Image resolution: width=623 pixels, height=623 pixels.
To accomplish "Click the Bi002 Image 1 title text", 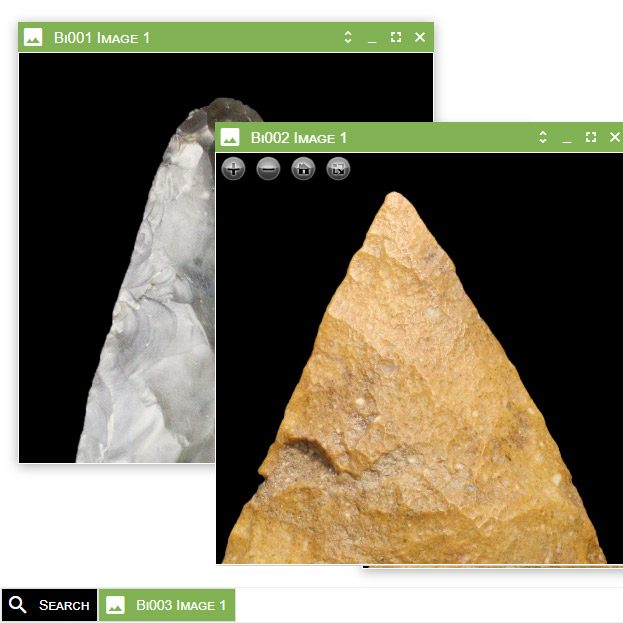I will pyautogui.click(x=298, y=137).
